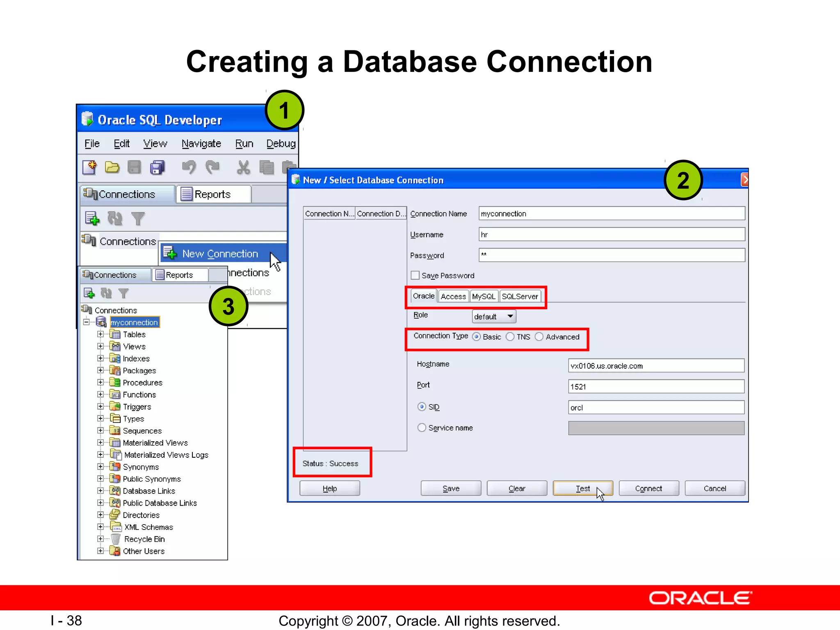Choose New Connection from context menu
Viewport: 840px width, 630px height.
223,253
